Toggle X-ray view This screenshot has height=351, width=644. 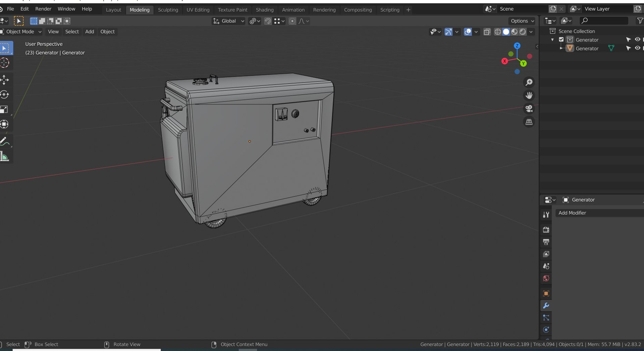coord(487,32)
